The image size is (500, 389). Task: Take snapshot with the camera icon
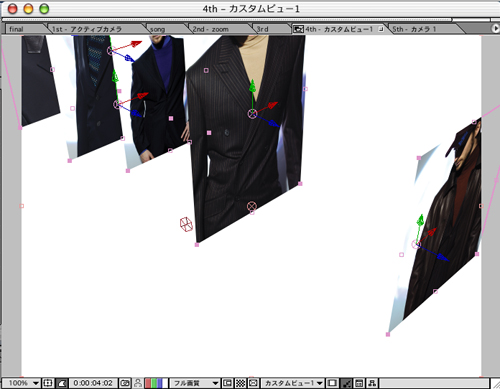[x=125, y=383]
